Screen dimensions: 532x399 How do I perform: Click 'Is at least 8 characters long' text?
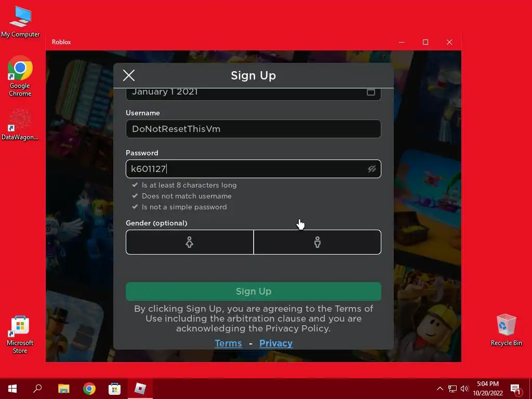click(x=189, y=185)
